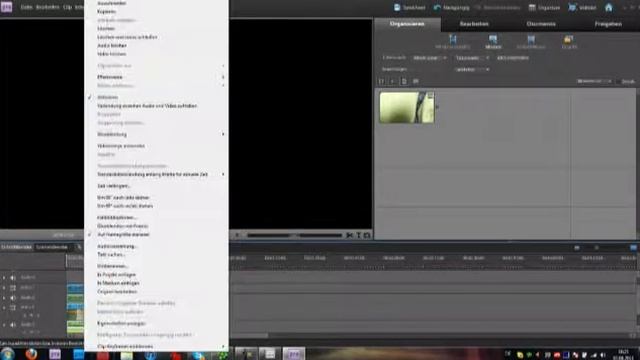
Task: Open Clip-Keyframes einblenden submenu
Action: [x=156, y=346]
